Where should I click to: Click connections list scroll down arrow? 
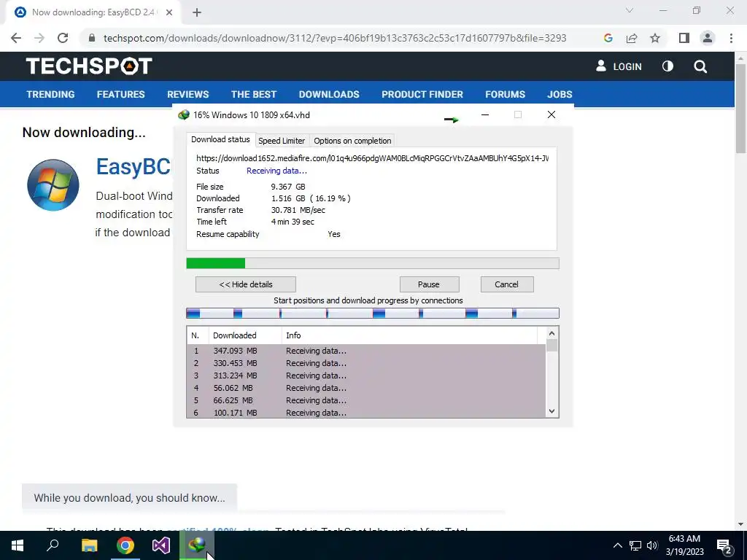551,411
